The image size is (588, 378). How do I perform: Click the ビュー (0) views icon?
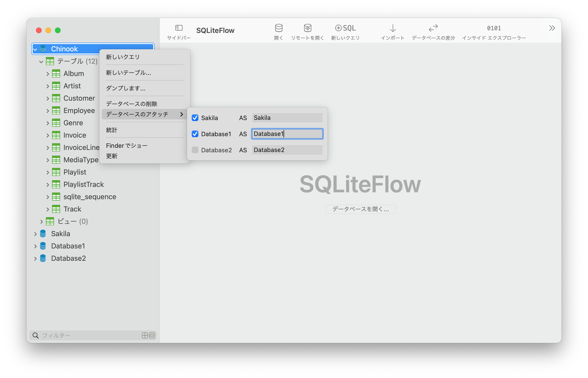(50, 221)
